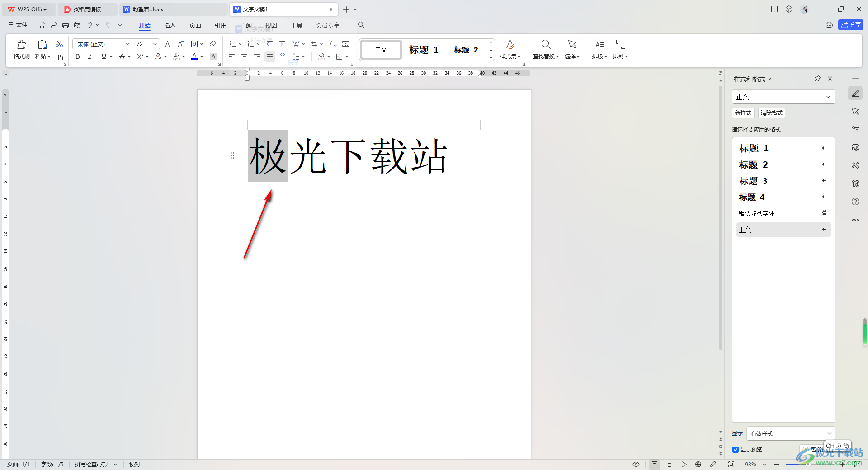Align text left icon

click(231, 56)
